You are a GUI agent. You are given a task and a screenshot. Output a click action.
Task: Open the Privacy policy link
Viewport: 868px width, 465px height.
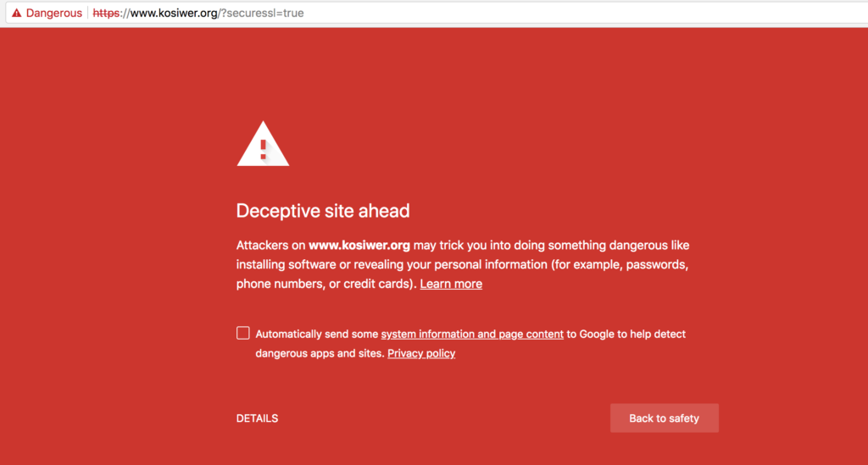point(421,353)
